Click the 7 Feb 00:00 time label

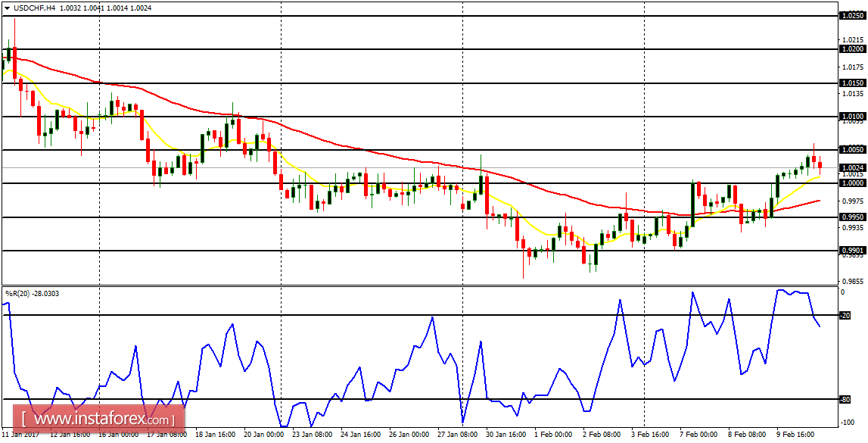[698, 435]
